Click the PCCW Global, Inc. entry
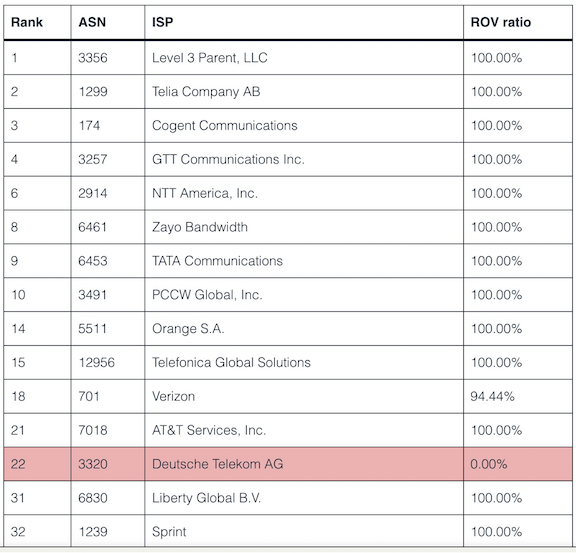Viewport: 576px width, 553px height. pos(207,295)
